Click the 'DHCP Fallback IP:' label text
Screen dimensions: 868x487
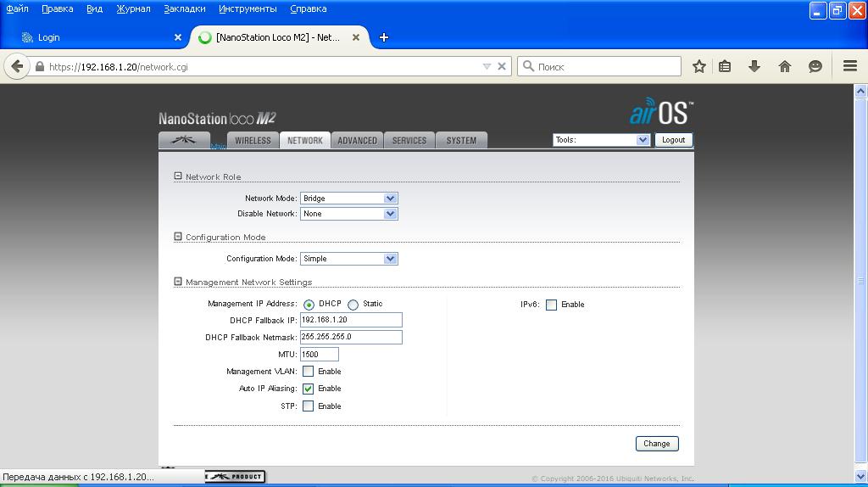pos(263,320)
